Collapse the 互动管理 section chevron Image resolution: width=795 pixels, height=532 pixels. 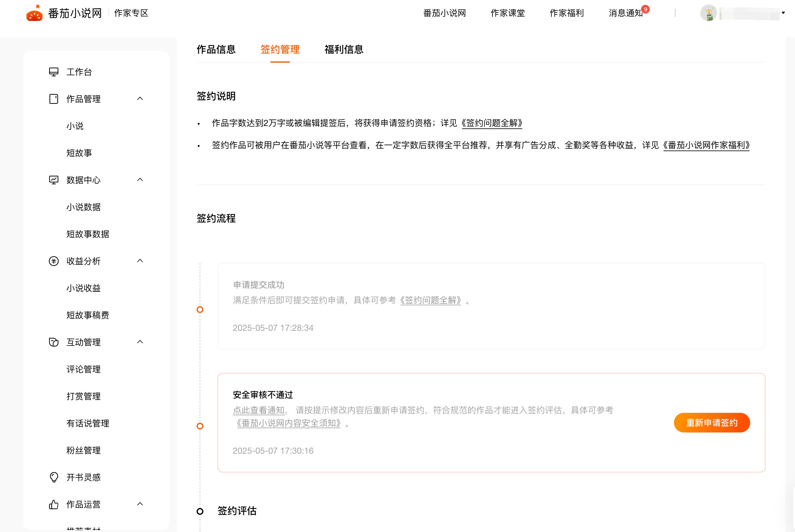140,342
